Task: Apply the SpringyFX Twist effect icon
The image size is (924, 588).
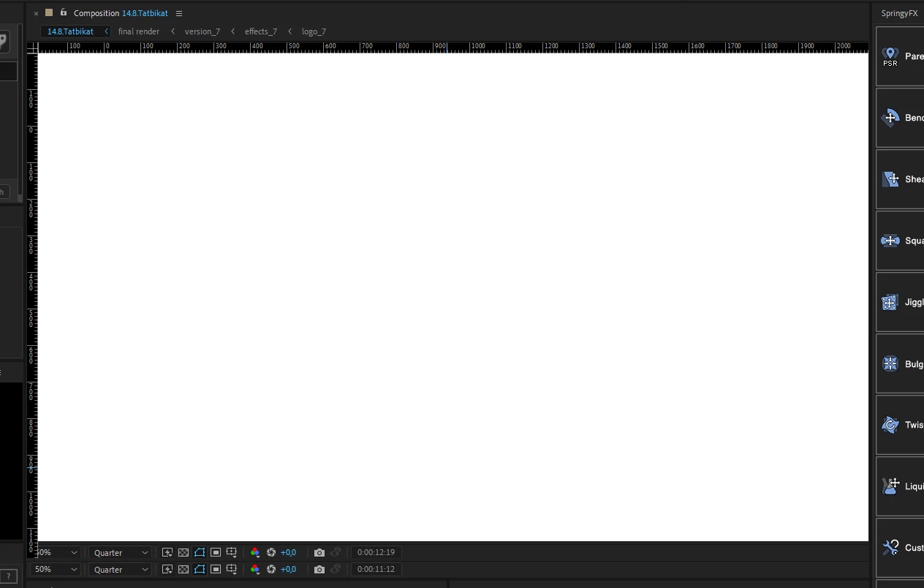Action: pos(890,425)
